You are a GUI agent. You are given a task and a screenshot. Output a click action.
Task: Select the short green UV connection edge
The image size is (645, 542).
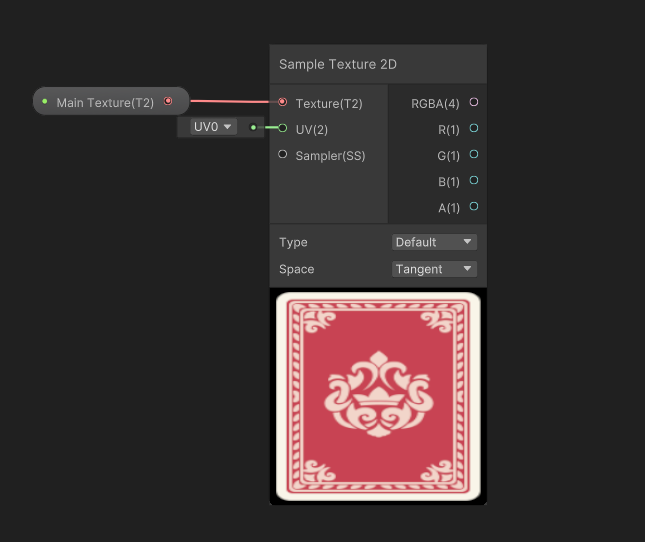268,128
